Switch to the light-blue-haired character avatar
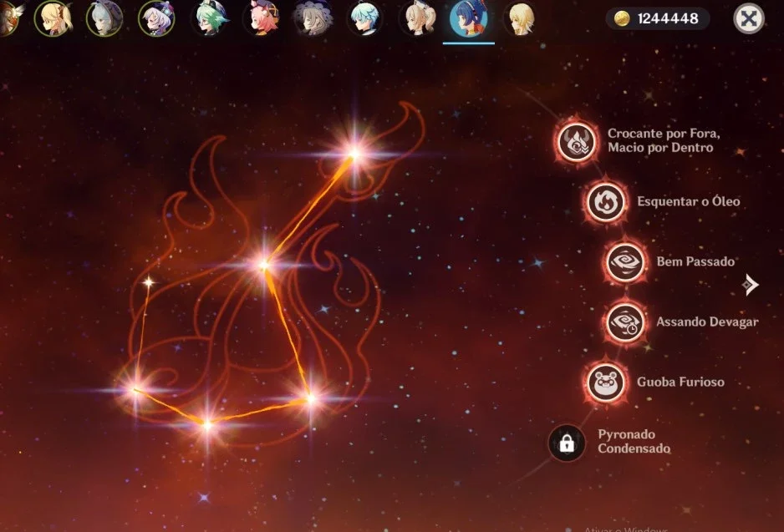Viewport: 784px width, 532px height. [x=365, y=19]
